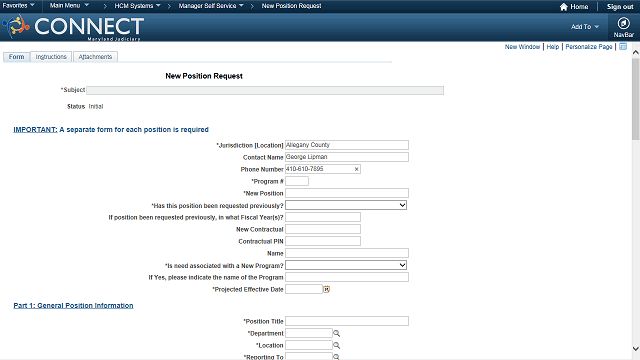Expand the 'Is need associated with a New Program?' dropdown
The image size is (640, 360).
(346, 265)
